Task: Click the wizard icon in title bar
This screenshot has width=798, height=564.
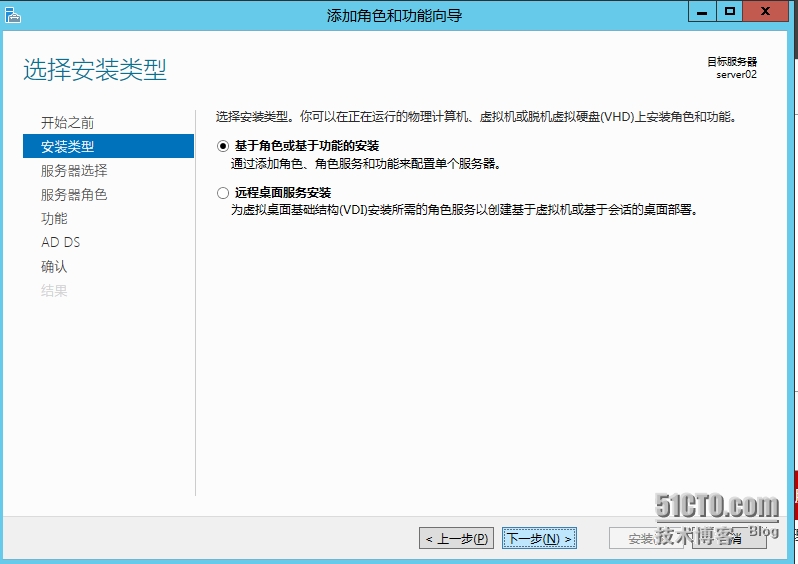Action: [13, 15]
